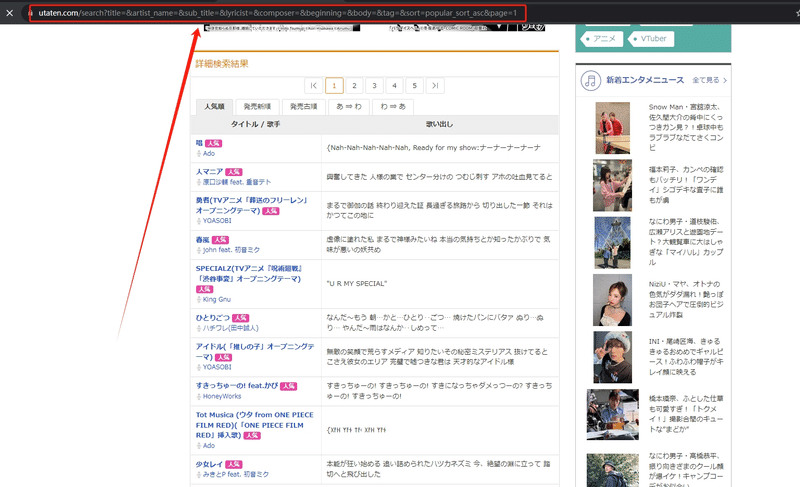Switch to the わ⇒あ sort tab
This screenshot has height=487, width=800.
click(393, 107)
